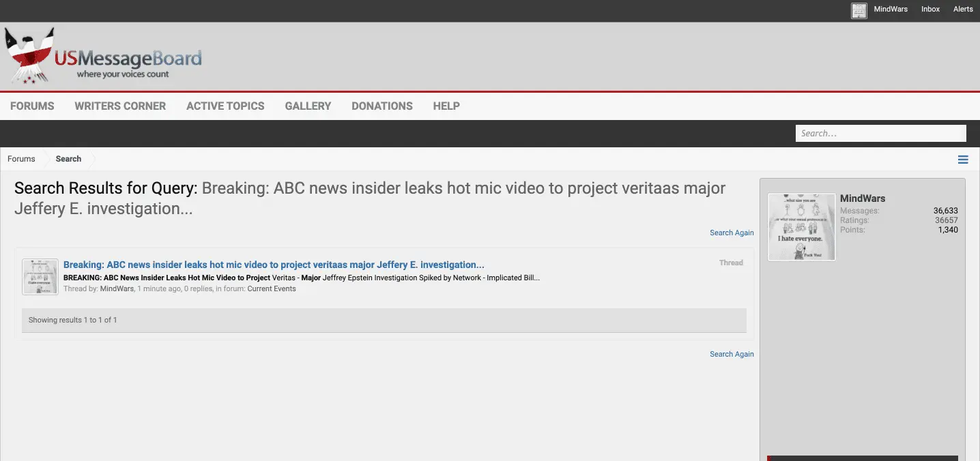Open the GALLERY tab

click(308, 106)
